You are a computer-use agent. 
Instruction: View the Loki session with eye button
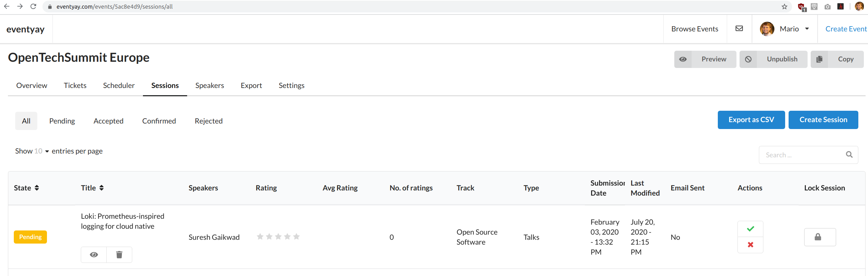click(x=94, y=255)
